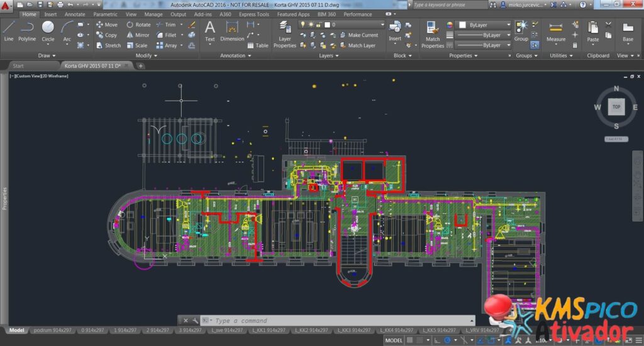Expand the Layers panel
The height and width of the screenshot is (346, 644).
(x=328, y=55)
